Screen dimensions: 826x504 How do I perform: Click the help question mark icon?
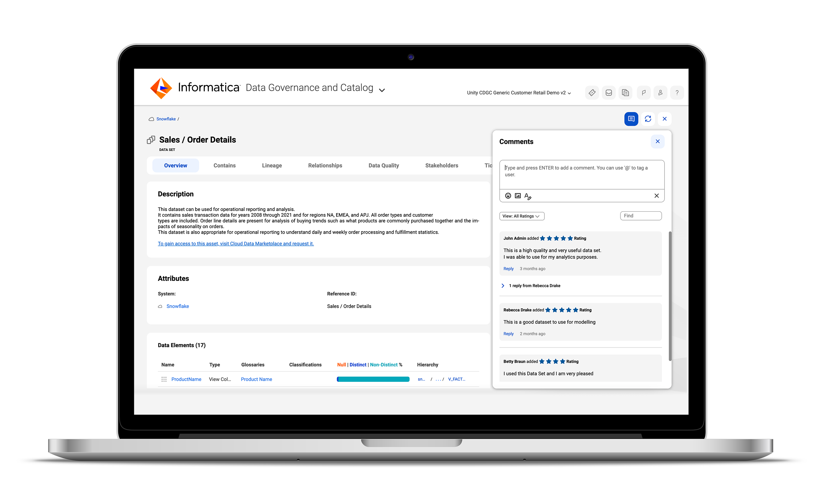coord(678,92)
